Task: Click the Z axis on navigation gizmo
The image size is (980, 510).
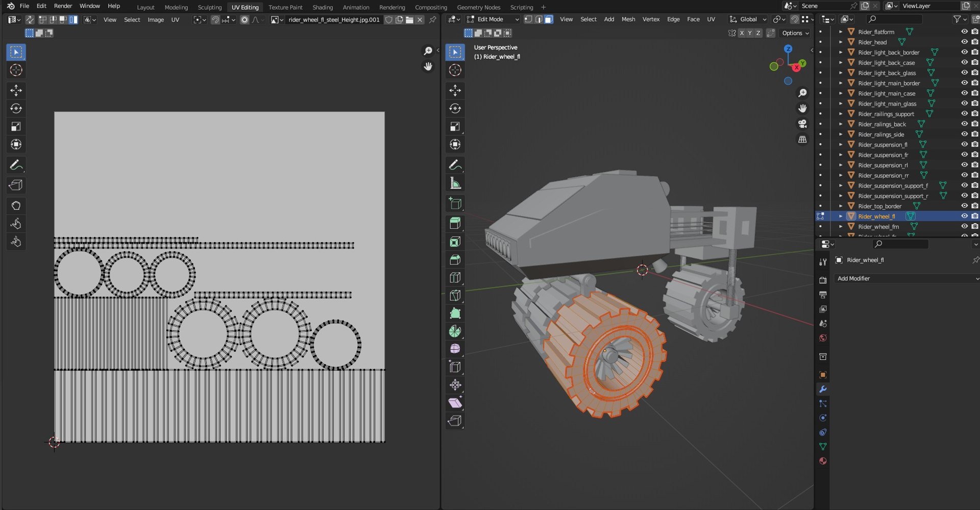Action: point(788,49)
